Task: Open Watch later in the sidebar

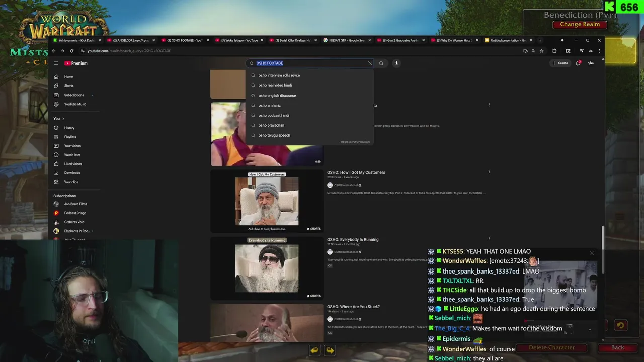Action: pyautogui.click(x=73, y=155)
